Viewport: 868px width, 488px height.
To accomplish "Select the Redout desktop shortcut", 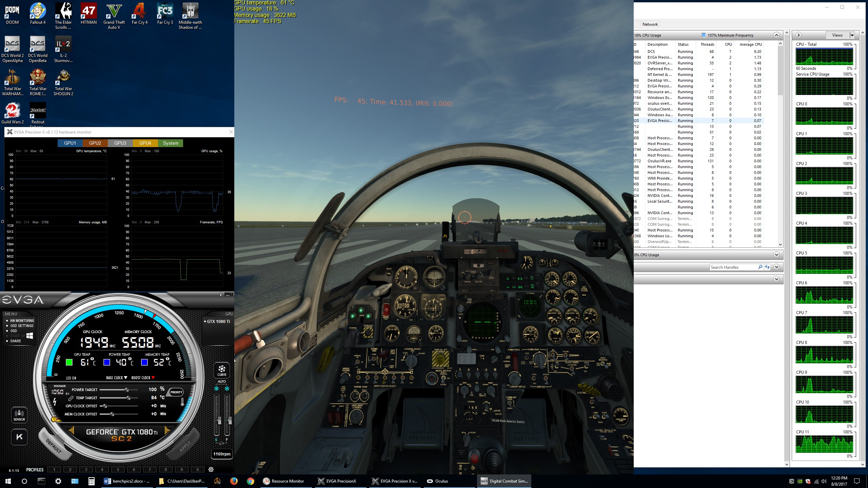I will pyautogui.click(x=38, y=115).
